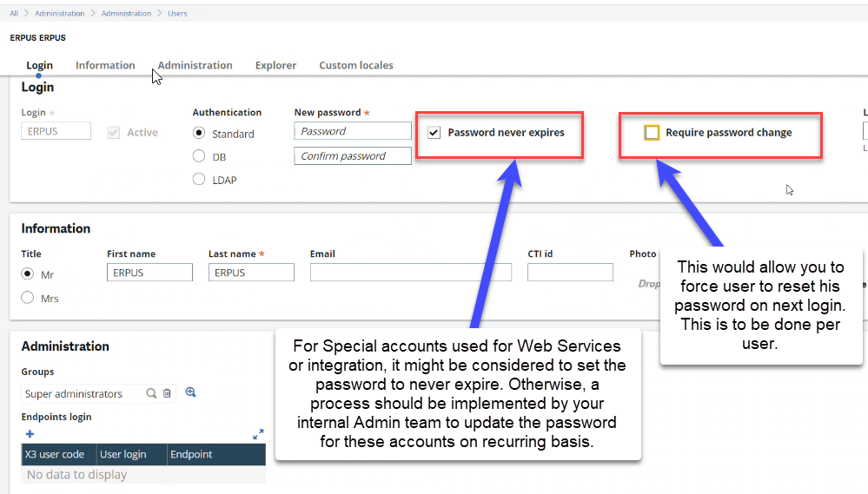Click the CTI id text box
868x494 pixels.
[570, 273]
